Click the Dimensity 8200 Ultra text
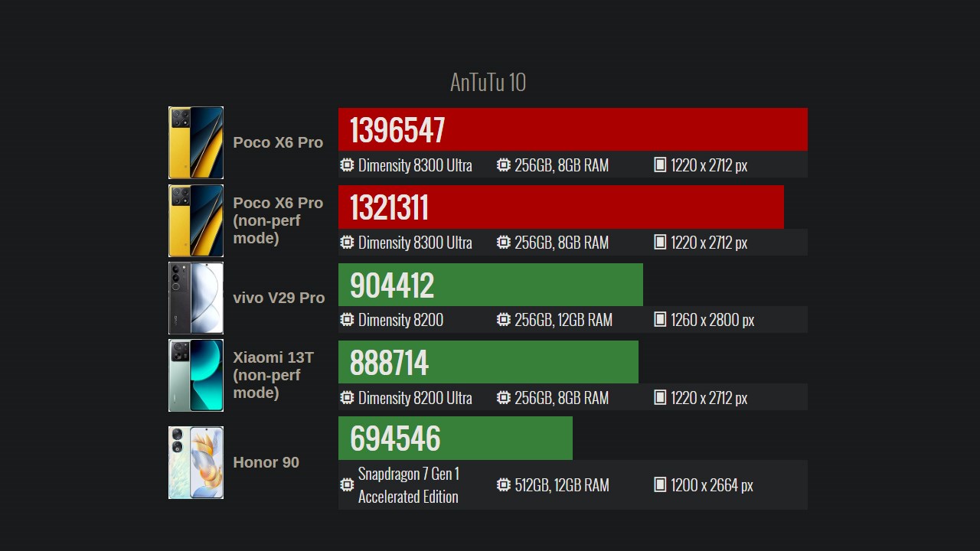 415,397
